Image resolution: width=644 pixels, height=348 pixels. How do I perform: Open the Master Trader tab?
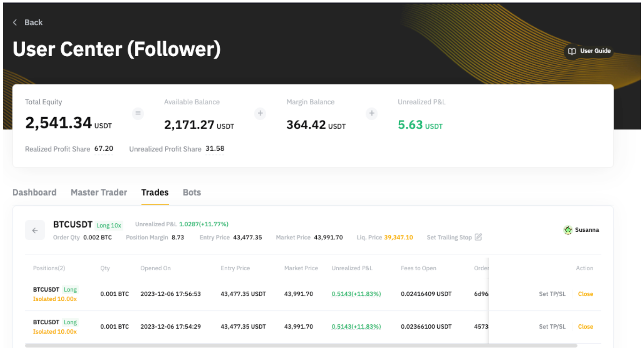[x=99, y=192]
